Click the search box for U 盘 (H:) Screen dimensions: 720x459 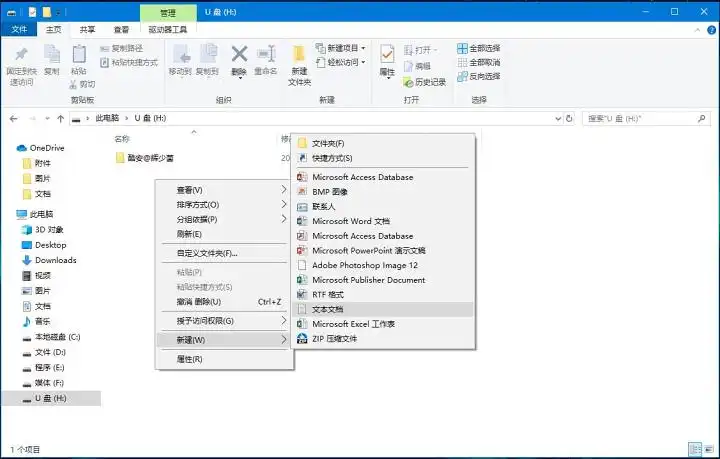pyautogui.click(x=640, y=118)
